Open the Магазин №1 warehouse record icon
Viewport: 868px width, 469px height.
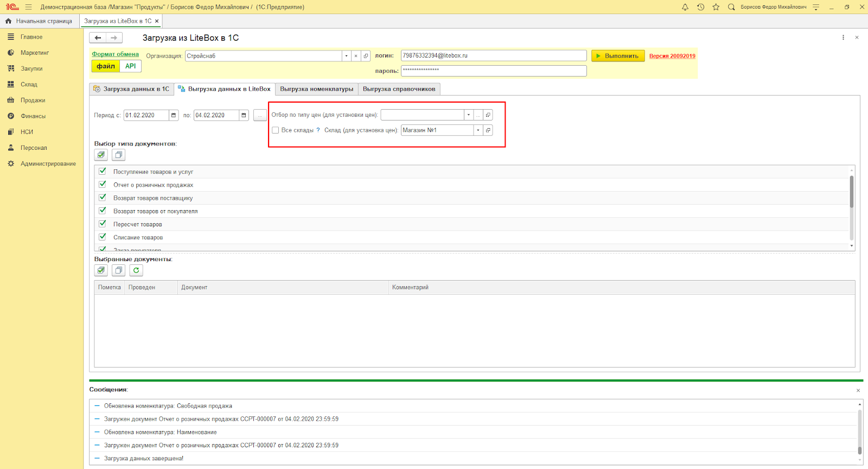pos(488,130)
